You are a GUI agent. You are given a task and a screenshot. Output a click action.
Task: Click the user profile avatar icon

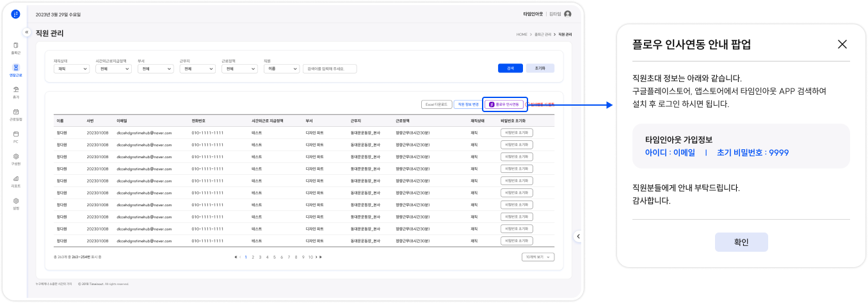pyautogui.click(x=567, y=14)
